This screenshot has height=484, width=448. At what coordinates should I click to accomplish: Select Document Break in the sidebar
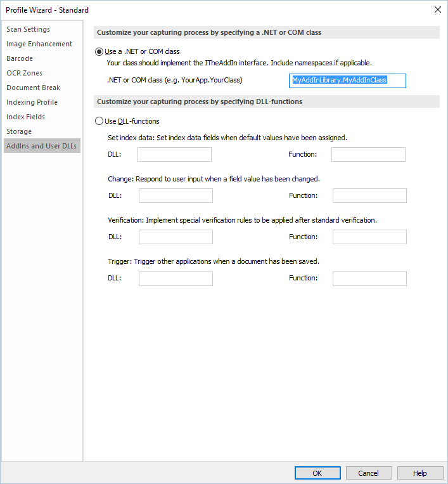click(33, 88)
